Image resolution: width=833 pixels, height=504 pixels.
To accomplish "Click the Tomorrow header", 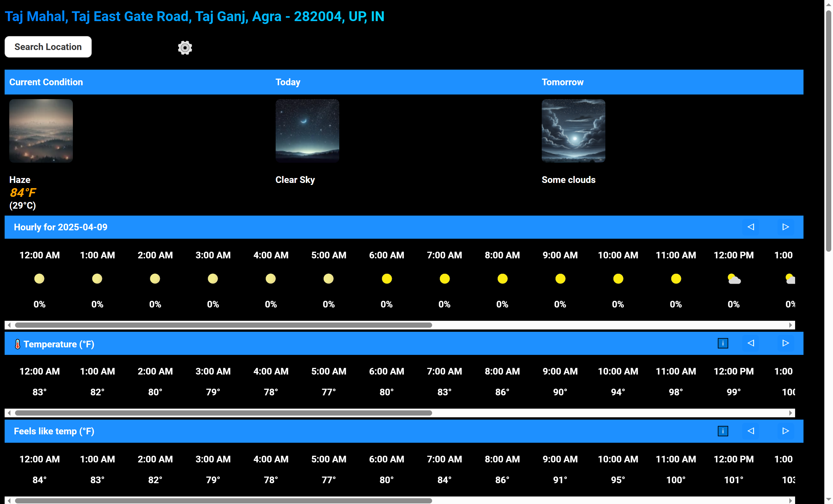I will point(563,82).
